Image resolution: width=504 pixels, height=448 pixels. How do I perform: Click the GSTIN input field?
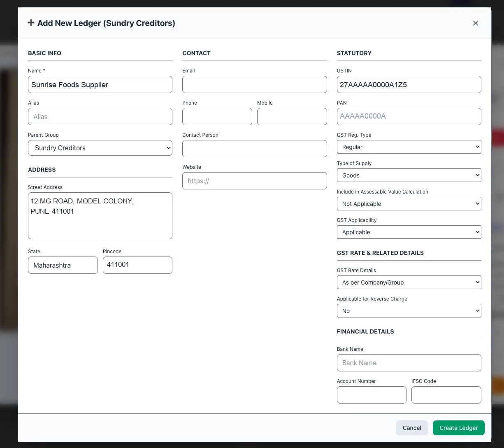(409, 84)
